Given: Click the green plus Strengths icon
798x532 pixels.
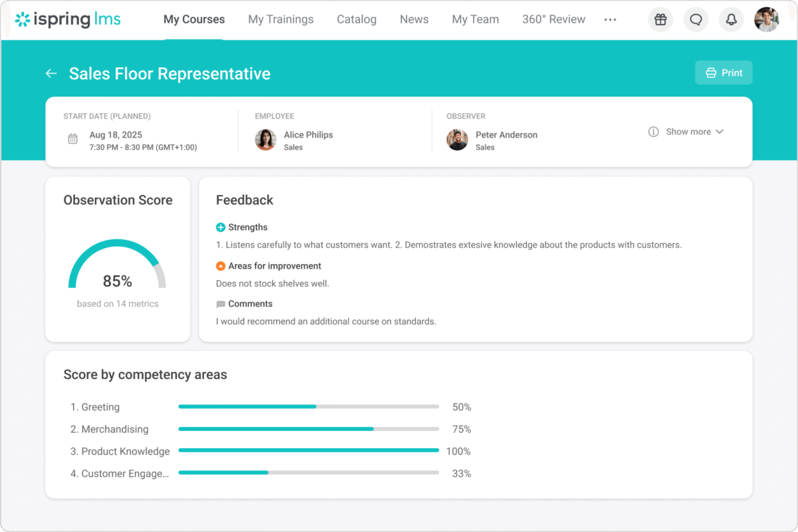Looking at the screenshot, I should click(221, 227).
